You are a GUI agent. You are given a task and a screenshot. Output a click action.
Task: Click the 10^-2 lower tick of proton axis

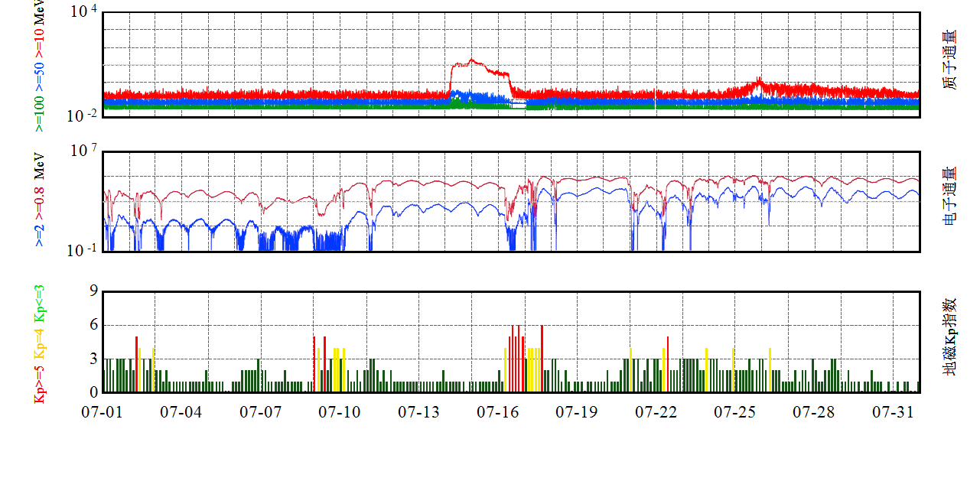pos(83,116)
